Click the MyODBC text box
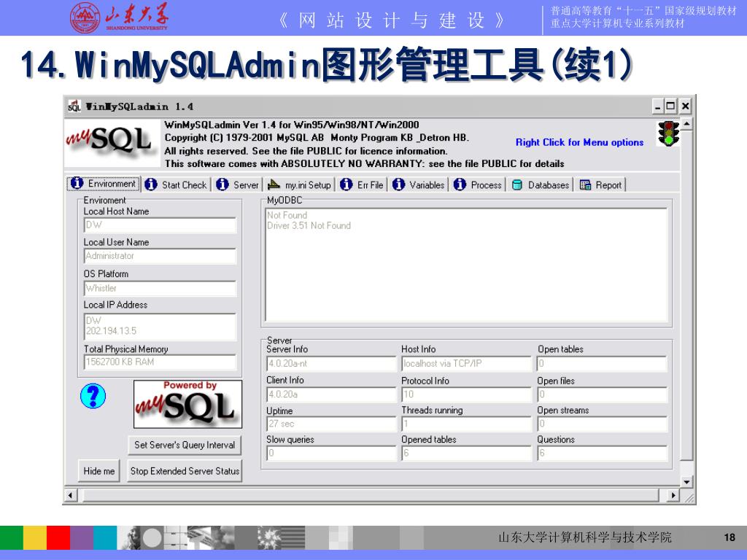This screenshot has height=560, width=747. pyautogui.click(x=466, y=265)
